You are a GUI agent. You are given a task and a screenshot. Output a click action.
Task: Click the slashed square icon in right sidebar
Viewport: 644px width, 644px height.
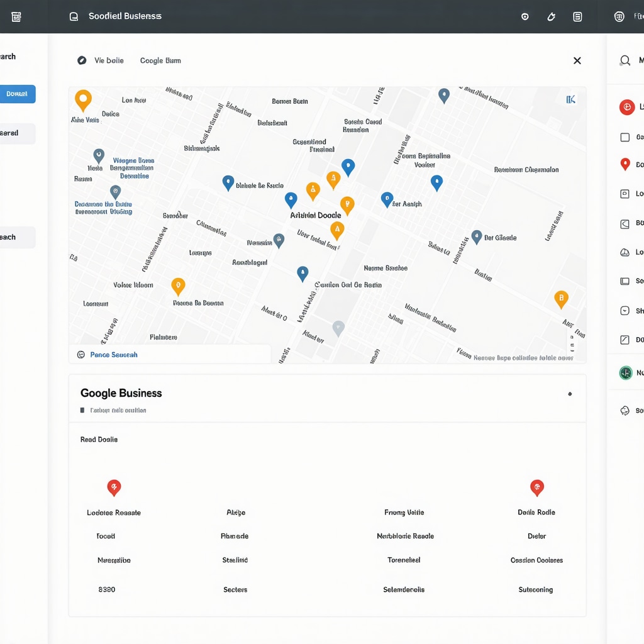point(625,340)
